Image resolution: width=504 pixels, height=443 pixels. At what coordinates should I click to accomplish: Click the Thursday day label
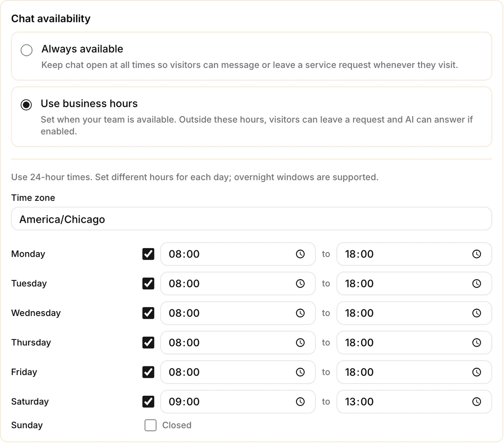(31, 343)
